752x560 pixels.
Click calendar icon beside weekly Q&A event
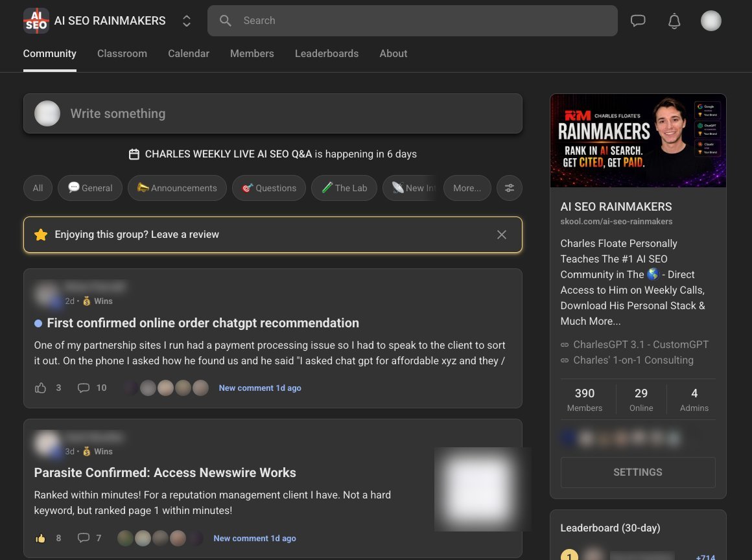pos(134,154)
